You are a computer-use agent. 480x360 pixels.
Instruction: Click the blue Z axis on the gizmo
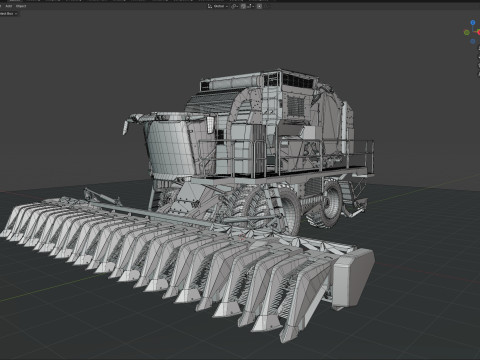[473, 22]
